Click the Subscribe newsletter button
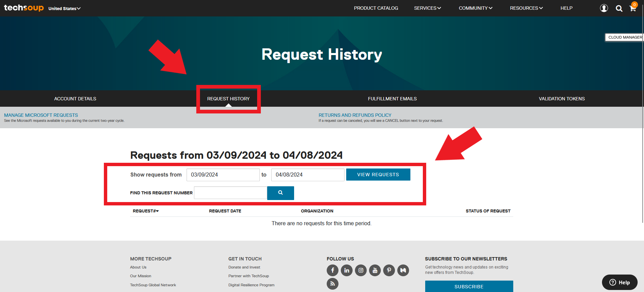 point(469,286)
